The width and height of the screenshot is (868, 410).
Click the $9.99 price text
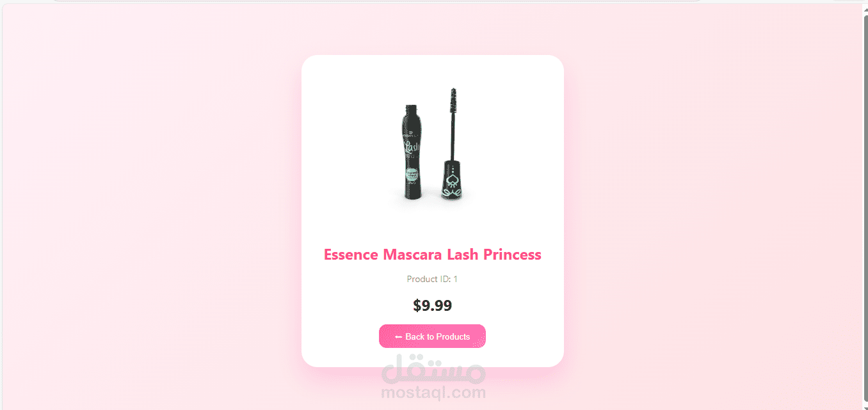coord(433,306)
